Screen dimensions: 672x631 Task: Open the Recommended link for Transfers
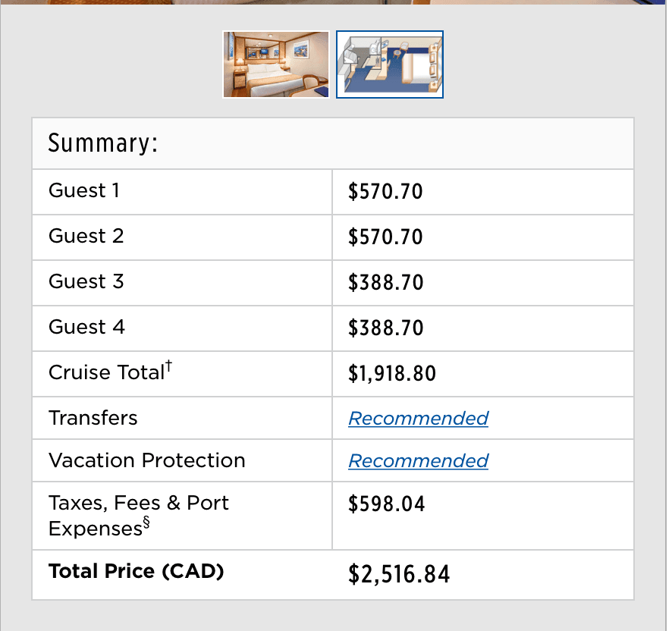coord(418,419)
